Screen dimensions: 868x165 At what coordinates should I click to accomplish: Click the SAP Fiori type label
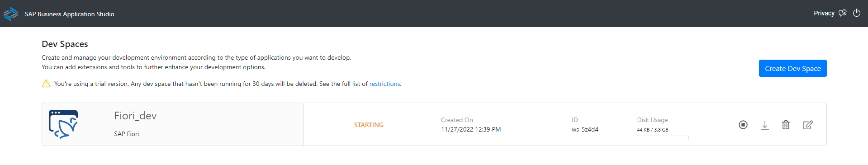(127, 134)
